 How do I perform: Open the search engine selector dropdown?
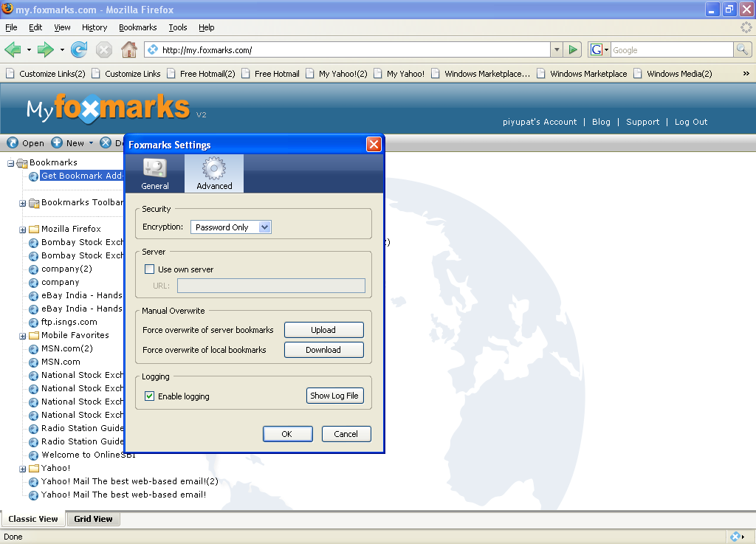click(x=607, y=49)
